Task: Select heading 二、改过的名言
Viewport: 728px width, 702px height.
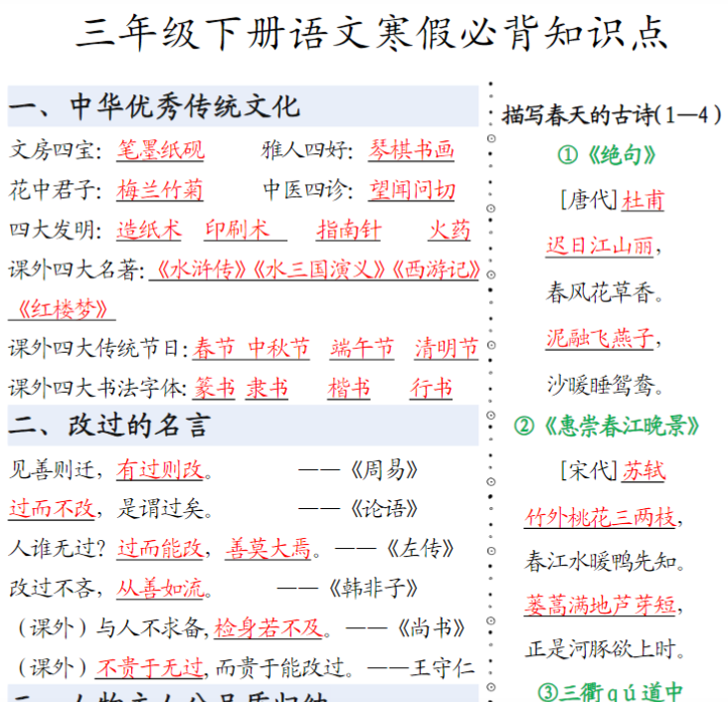Action: [110, 426]
